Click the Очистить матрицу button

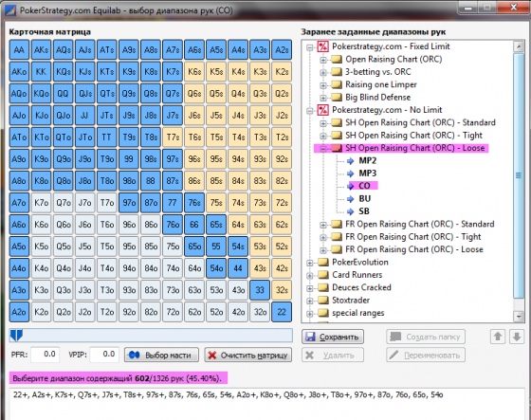(247, 356)
